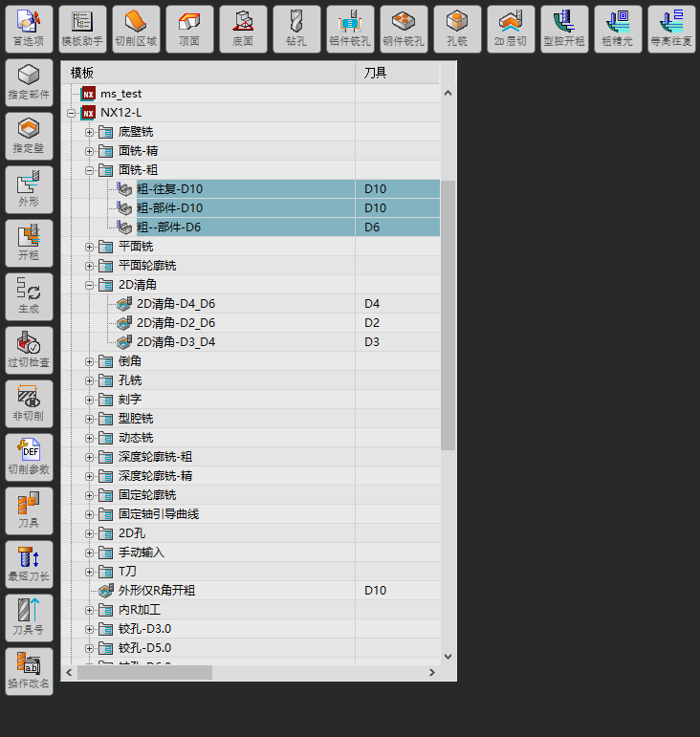The height and width of the screenshot is (737, 700).
Task: Click the 最短刀长 shortest tool length
Action: click(29, 565)
